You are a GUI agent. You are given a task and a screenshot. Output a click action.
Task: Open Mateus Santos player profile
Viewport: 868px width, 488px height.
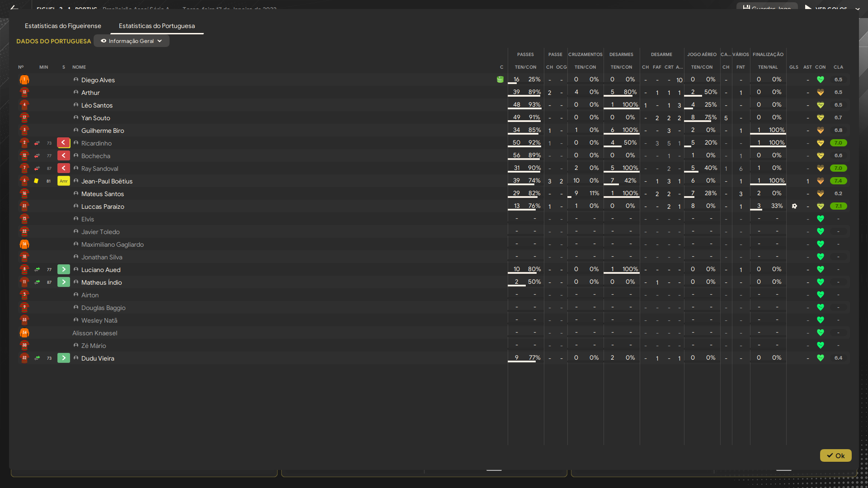click(x=103, y=194)
